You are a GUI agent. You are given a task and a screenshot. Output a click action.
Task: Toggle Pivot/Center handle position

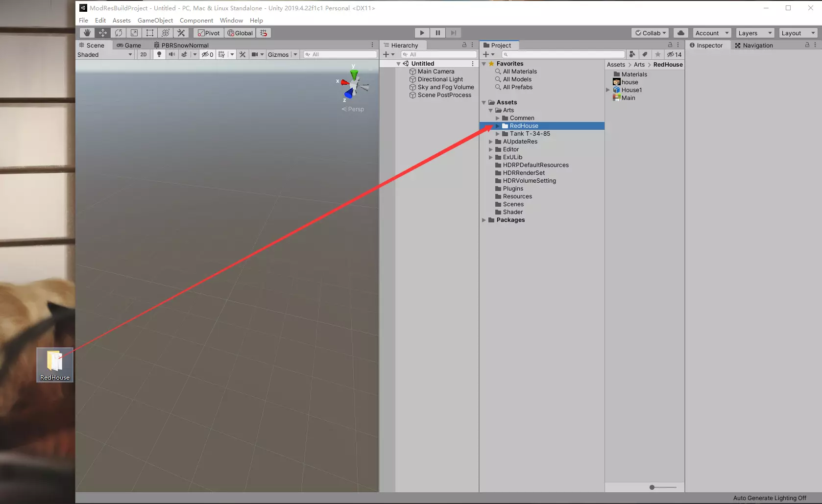coord(209,33)
